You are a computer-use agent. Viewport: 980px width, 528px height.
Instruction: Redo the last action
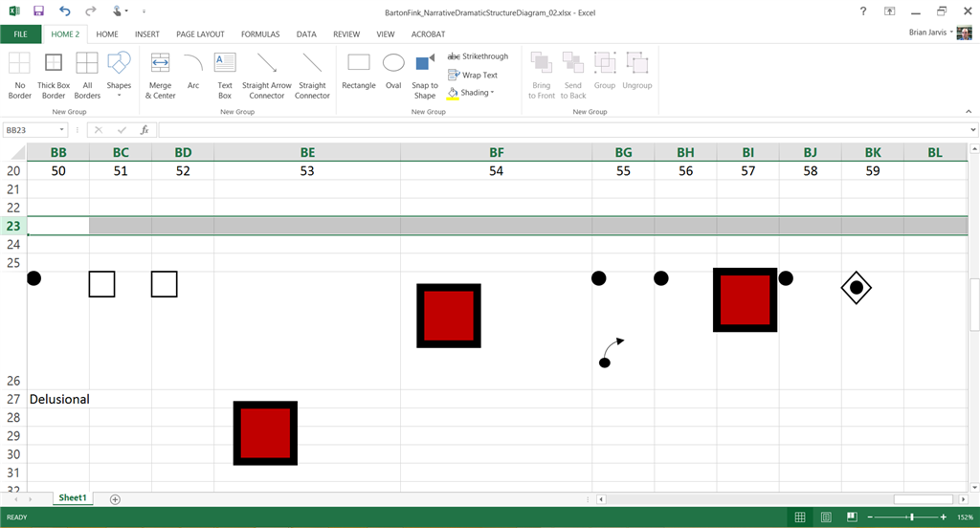pyautogui.click(x=91, y=11)
